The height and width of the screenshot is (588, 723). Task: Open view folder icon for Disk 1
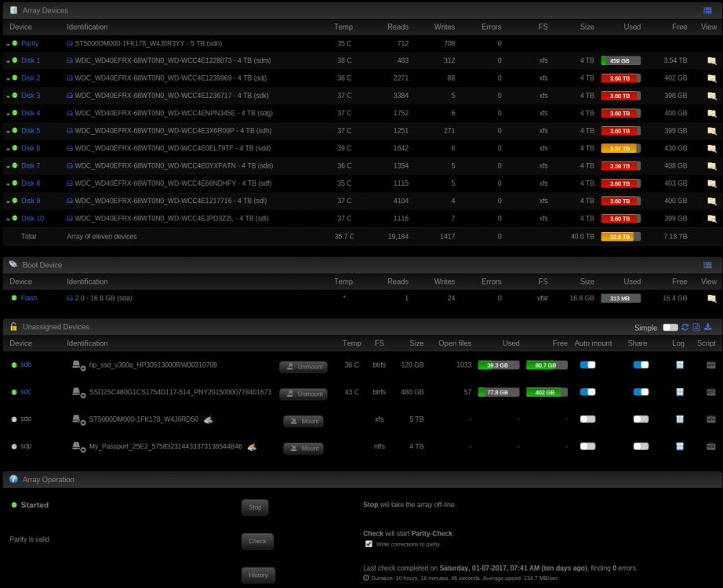click(711, 60)
